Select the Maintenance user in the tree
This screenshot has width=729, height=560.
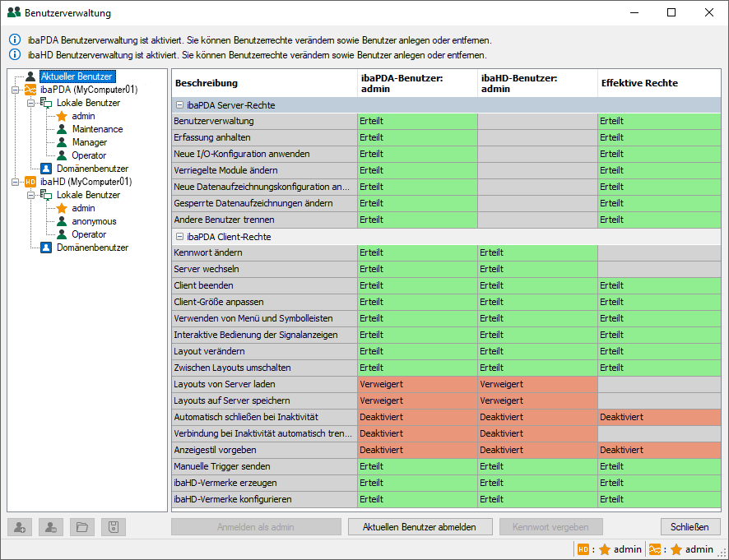click(97, 129)
